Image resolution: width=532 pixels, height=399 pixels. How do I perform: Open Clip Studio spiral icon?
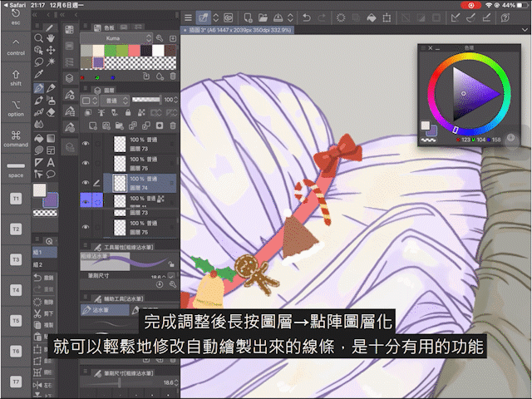point(229,17)
